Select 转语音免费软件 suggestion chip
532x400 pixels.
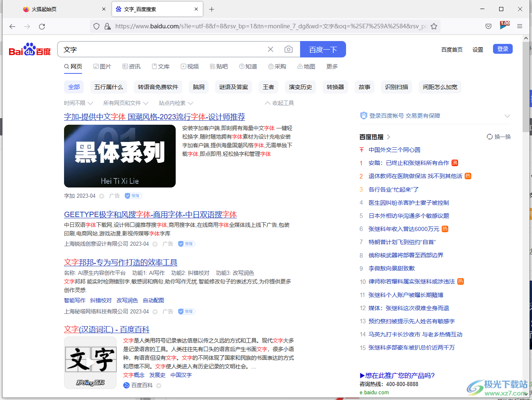[x=158, y=87]
